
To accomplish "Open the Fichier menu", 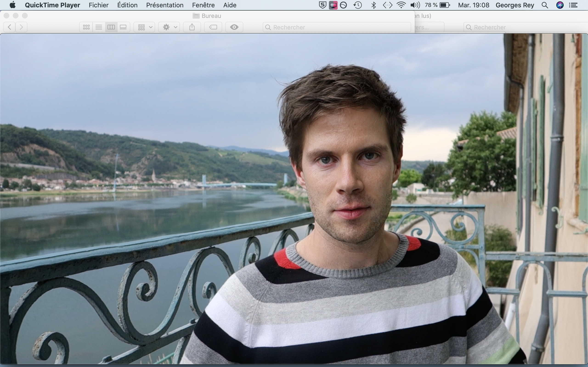I will click(x=98, y=5).
